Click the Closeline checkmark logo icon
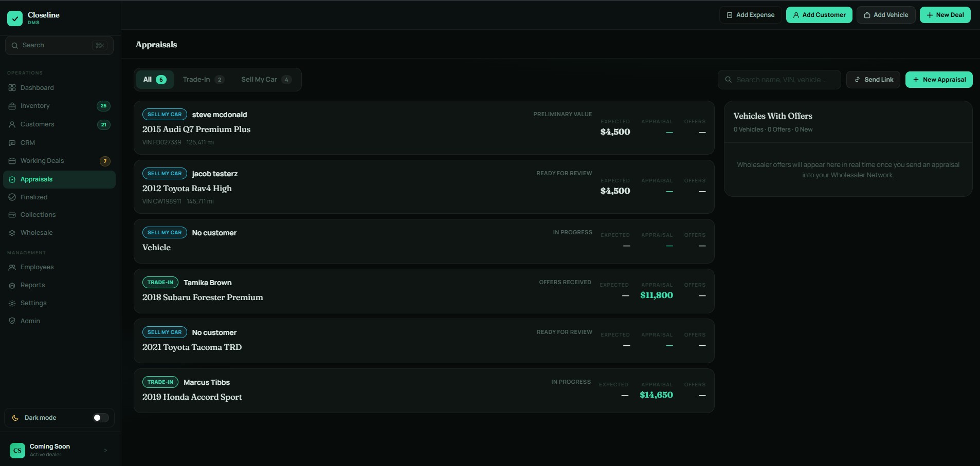The image size is (980, 466). 15,18
